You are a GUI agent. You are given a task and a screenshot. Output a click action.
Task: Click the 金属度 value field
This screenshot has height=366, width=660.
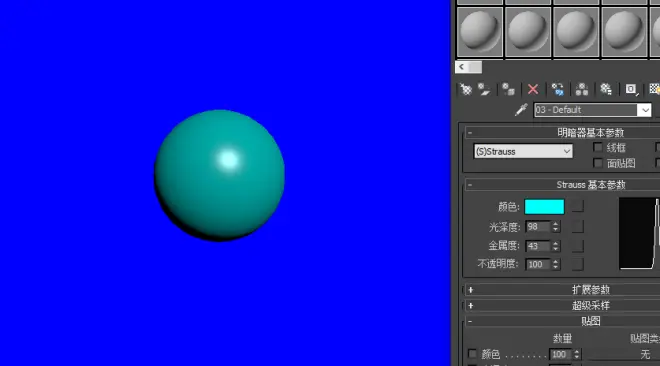[538, 246]
